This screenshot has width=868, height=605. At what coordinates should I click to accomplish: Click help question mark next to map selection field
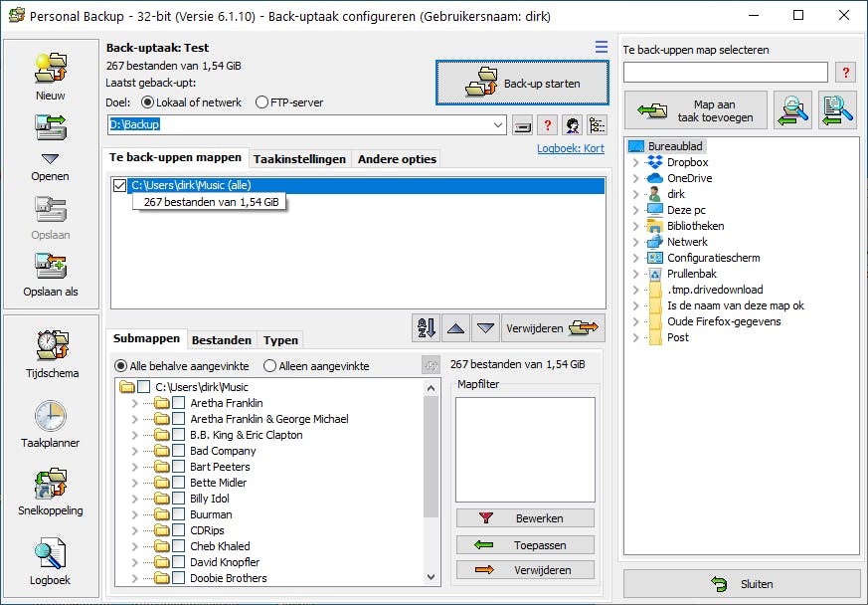(x=845, y=72)
